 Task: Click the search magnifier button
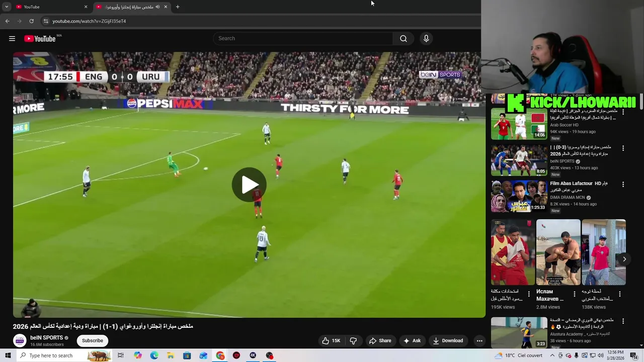point(403,39)
